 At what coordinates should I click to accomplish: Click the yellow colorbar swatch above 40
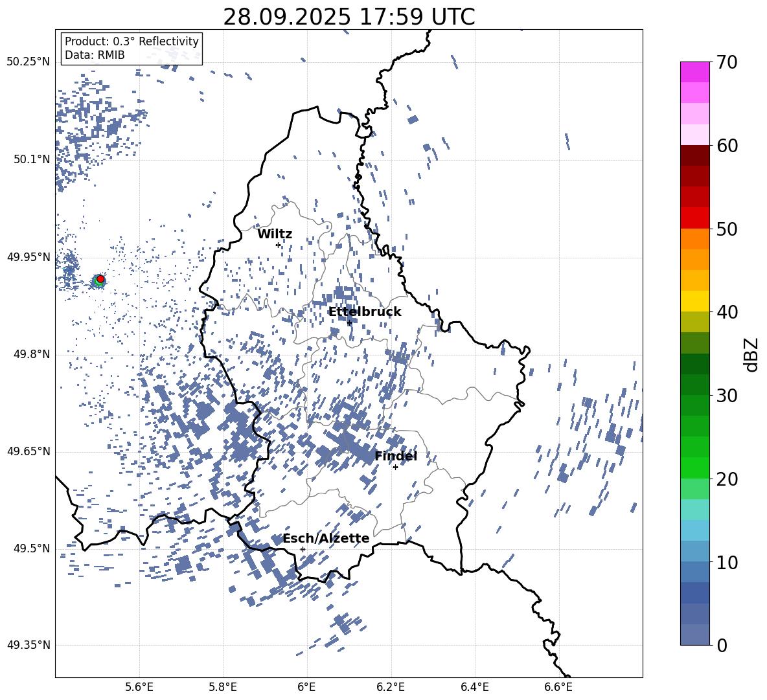(x=694, y=301)
